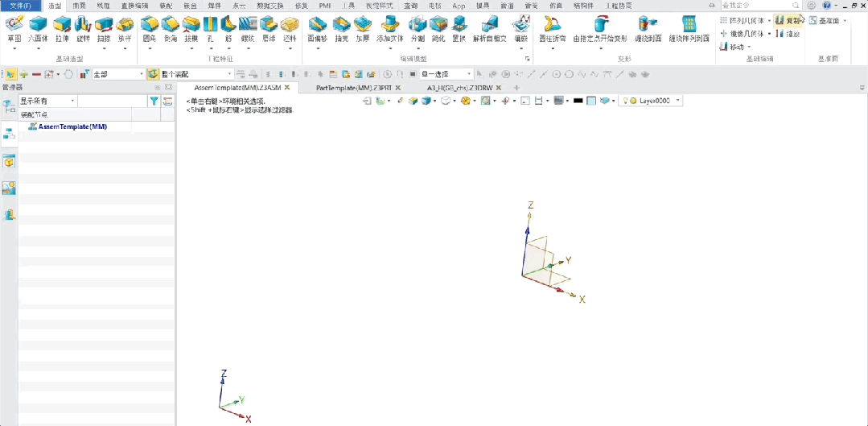Choose the 圆角 (Fillet) feature tool
Viewport: 868px width, 426px height.
150,27
